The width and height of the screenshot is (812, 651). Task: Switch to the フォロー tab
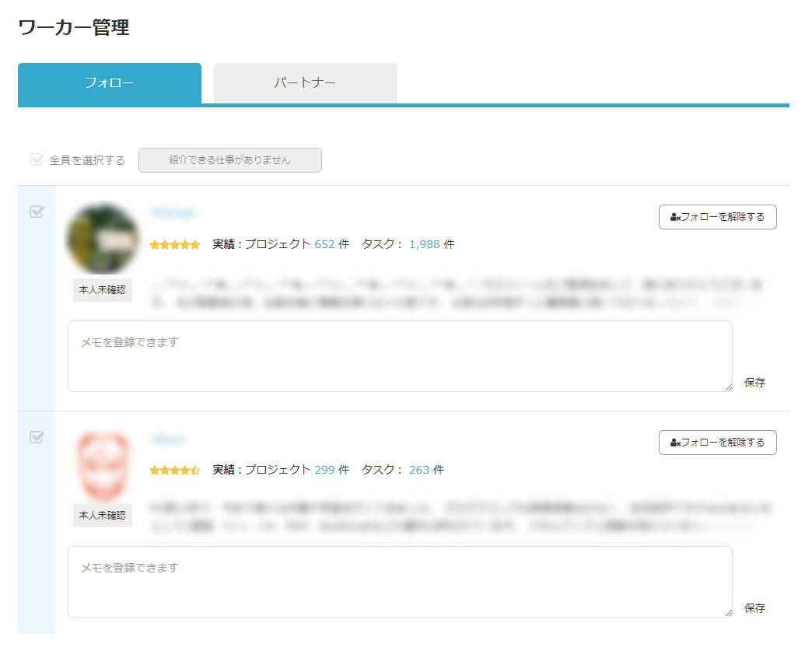(x=109, y=83)
